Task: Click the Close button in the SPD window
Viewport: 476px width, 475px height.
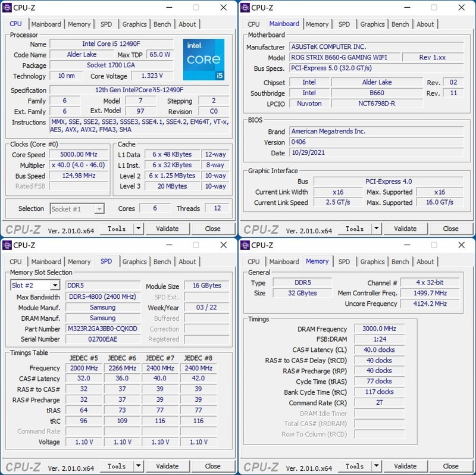Action: pyautogui.click(x=214, y=465)
